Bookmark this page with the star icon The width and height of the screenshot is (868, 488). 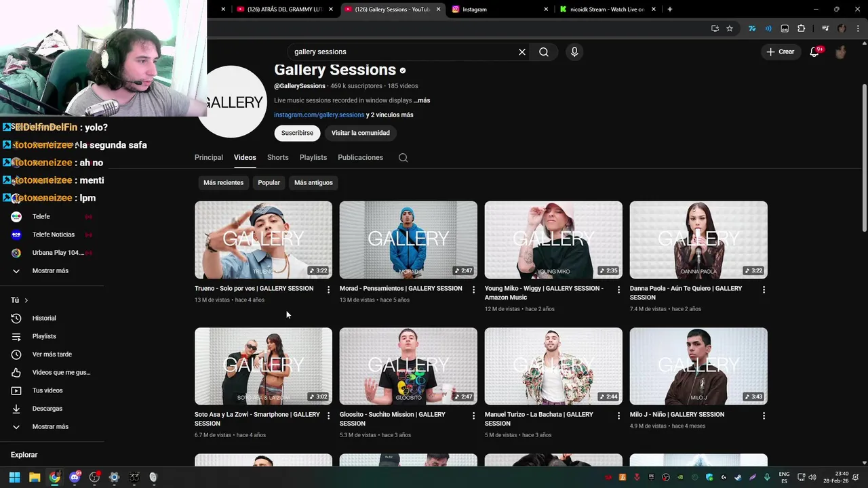tap(730, 28)
